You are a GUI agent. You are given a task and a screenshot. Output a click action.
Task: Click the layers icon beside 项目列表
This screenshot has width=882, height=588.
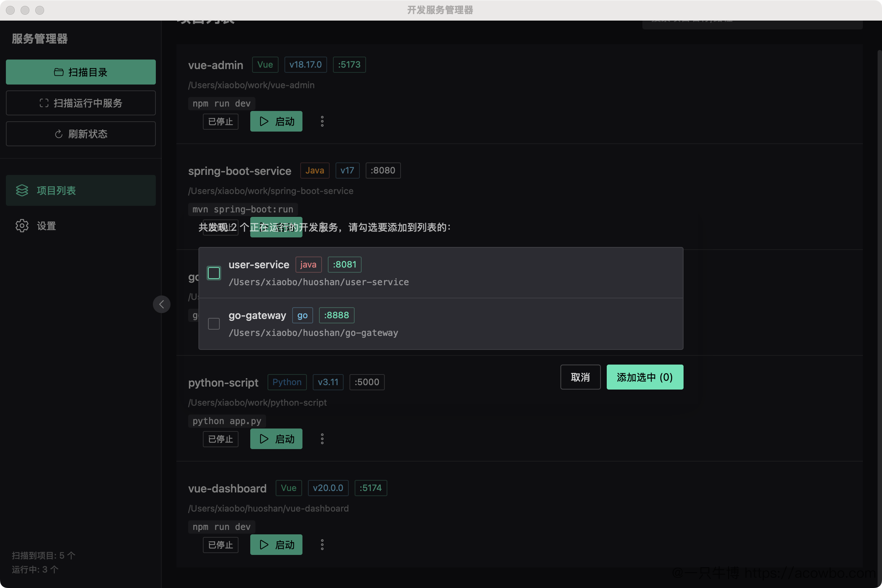(22, 190)
